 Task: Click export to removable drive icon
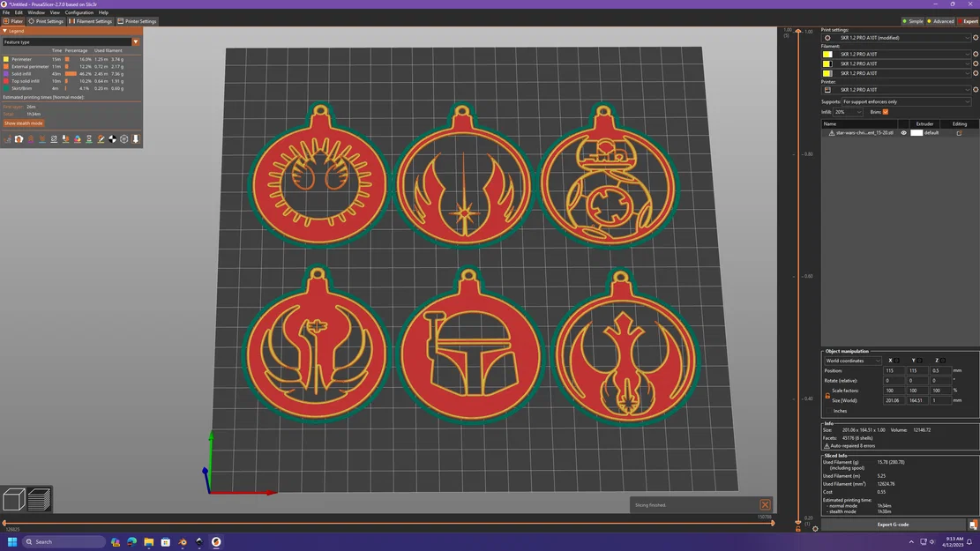973,525
